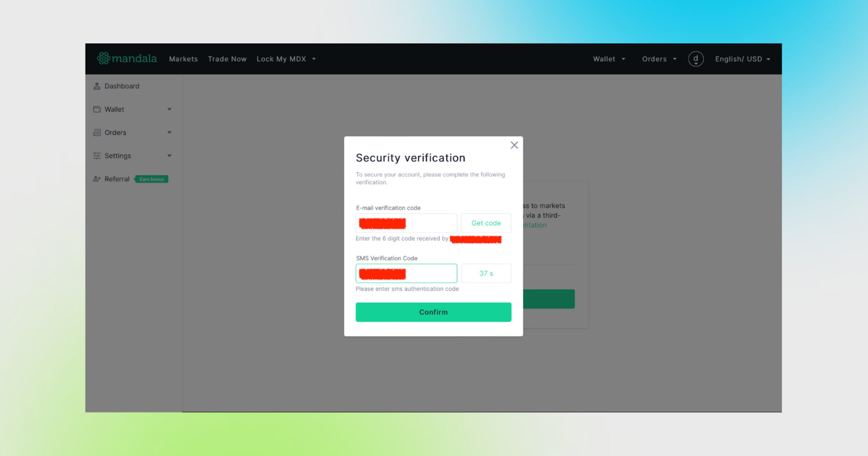The width and height of the screenshot is (868, 456).
Task: Open the user profile avatar icon
Action: click(695, 59)
